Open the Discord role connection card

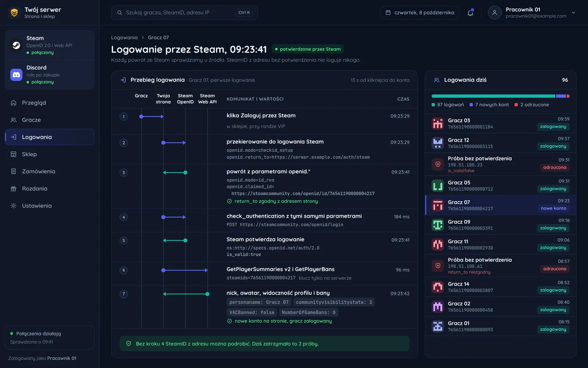[x=50, y=75]
